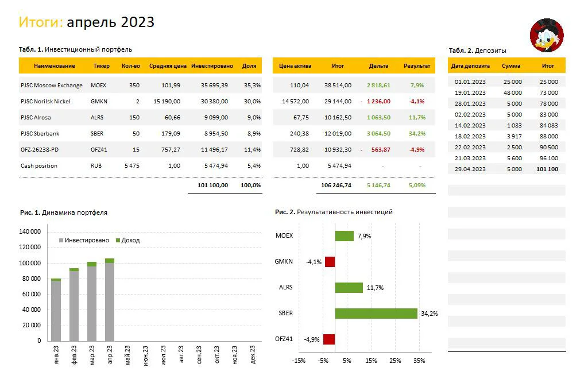This screenshot has width=588, height=379.
Task: Click the Наименование column header
Action: [55, 66]
